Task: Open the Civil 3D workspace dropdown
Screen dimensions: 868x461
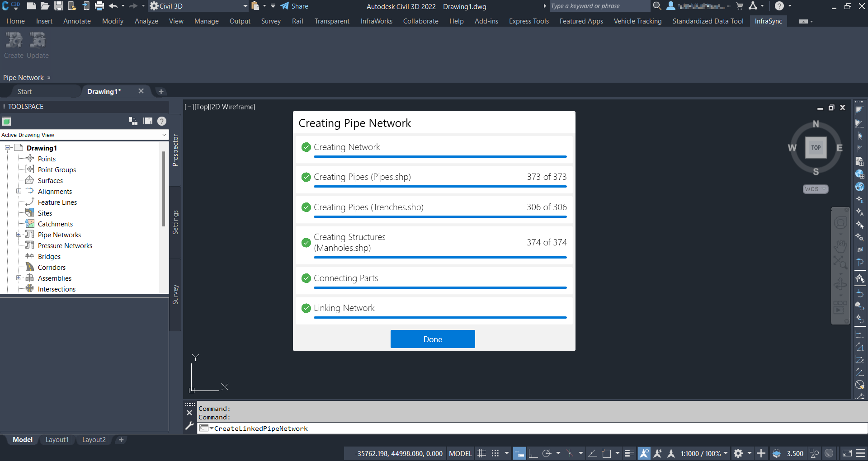Action: pos(199,6)
